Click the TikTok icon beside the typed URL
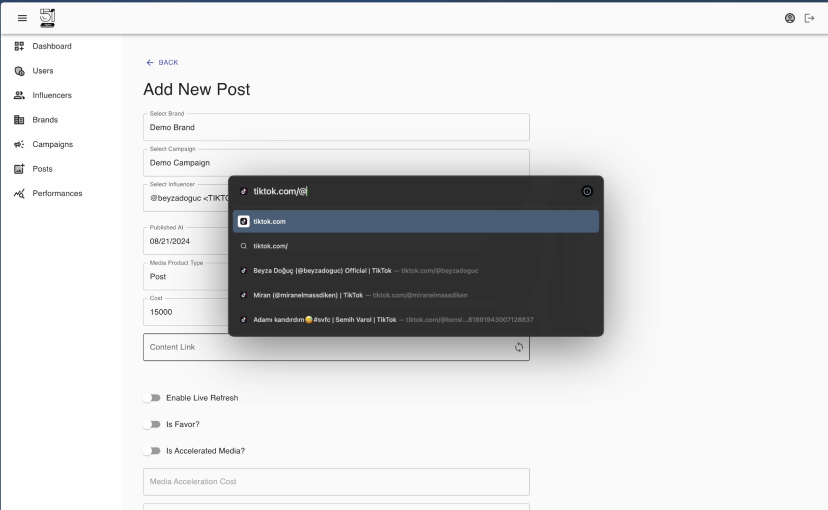 tap(243, 191)
